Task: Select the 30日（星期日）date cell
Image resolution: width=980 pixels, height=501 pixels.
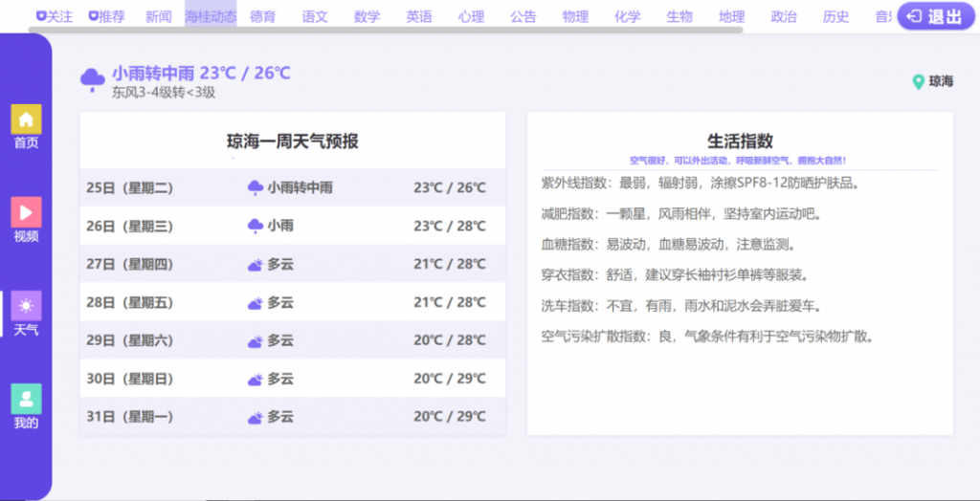Action: [x=129, y=380]
